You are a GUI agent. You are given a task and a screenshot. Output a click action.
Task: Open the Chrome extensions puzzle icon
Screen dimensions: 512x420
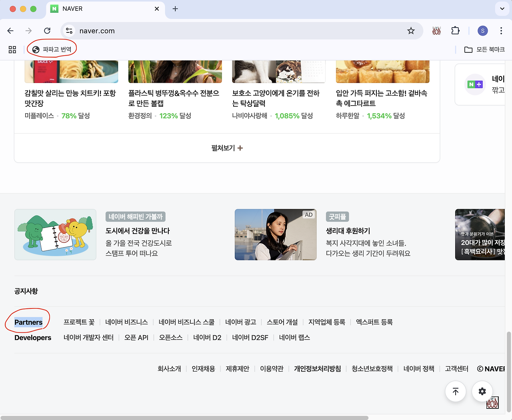[x=455, y=31]
